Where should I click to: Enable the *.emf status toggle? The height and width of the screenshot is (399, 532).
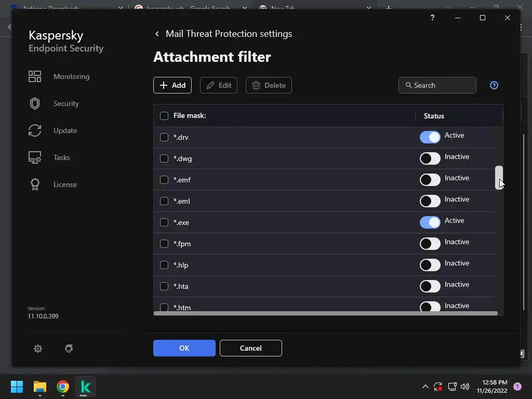tap(430, 180)
